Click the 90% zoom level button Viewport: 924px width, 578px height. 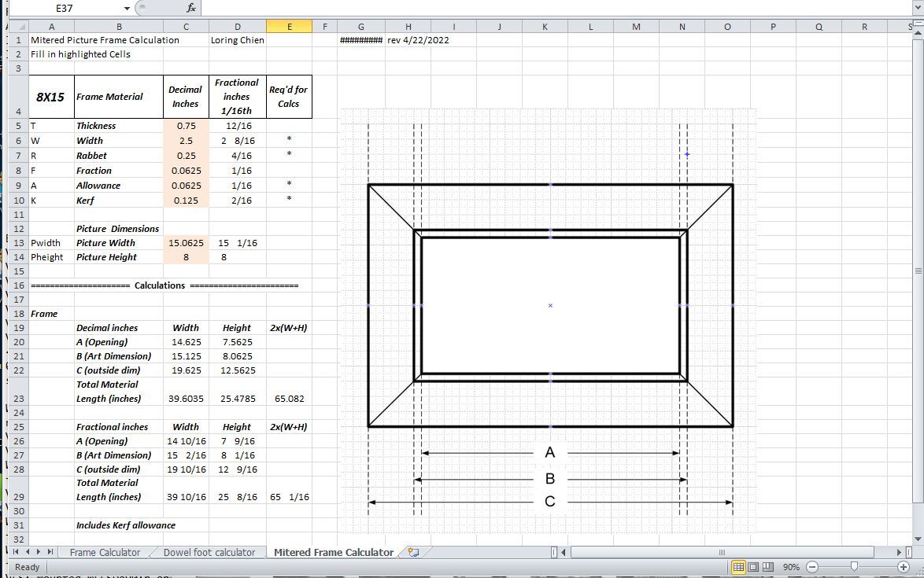[x=791, y=567]
